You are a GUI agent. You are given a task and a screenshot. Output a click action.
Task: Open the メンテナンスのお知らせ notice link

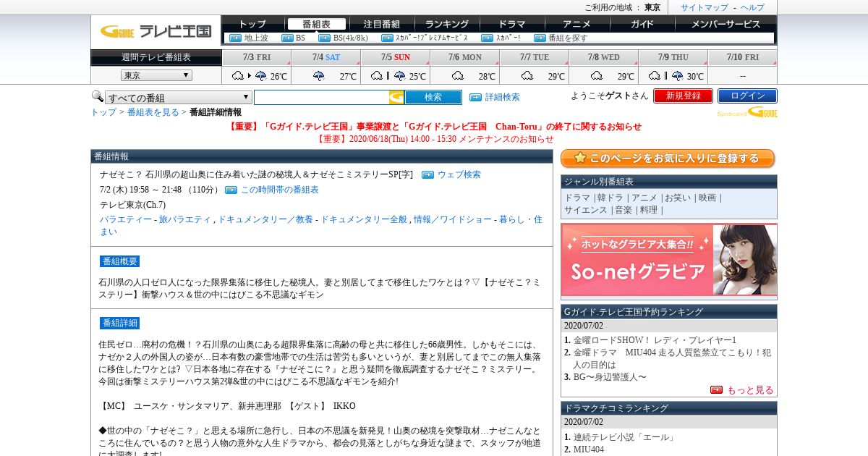coord(435,139)
